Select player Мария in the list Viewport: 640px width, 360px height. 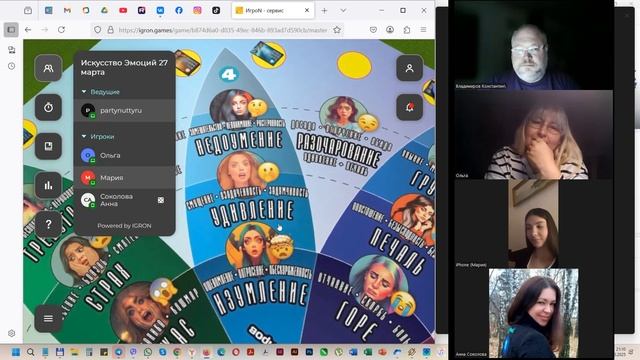(124, 178)
